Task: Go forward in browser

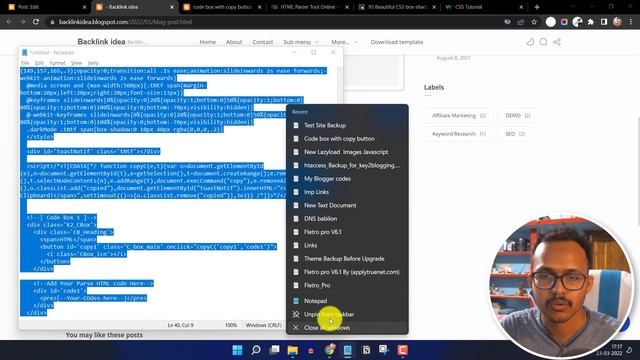Action: [x=22, y=22]
